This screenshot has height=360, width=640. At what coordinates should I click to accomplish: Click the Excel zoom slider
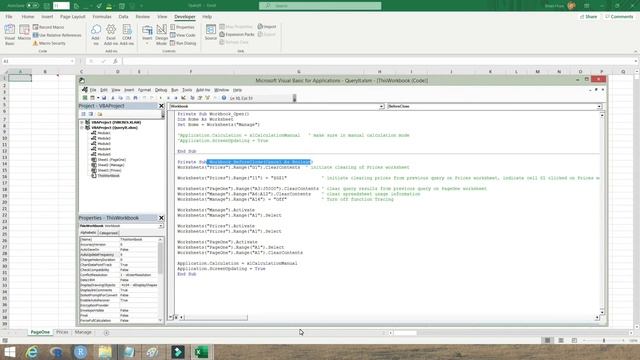click(604, 340)
